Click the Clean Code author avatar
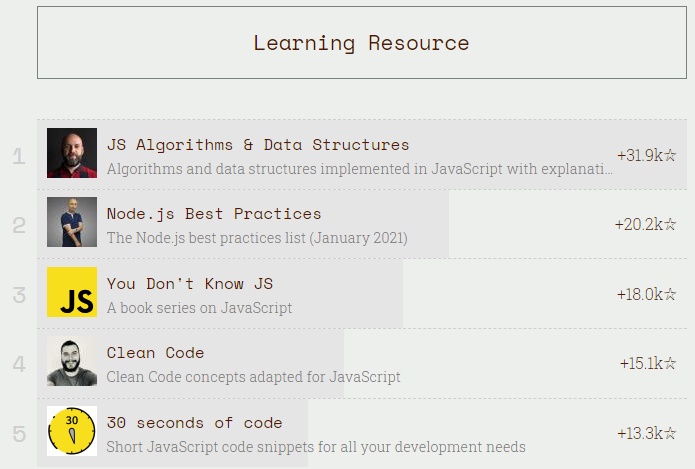The image size is (695, 469). click(72, 361)
